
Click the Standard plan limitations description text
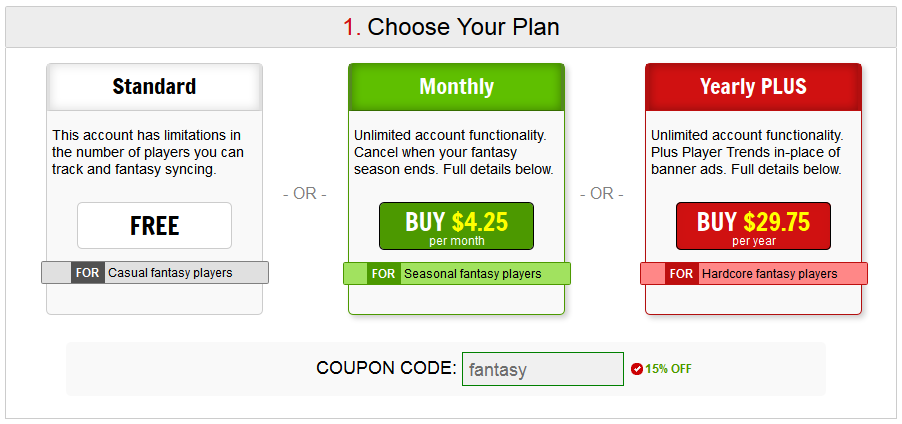[x=147, y=152]
